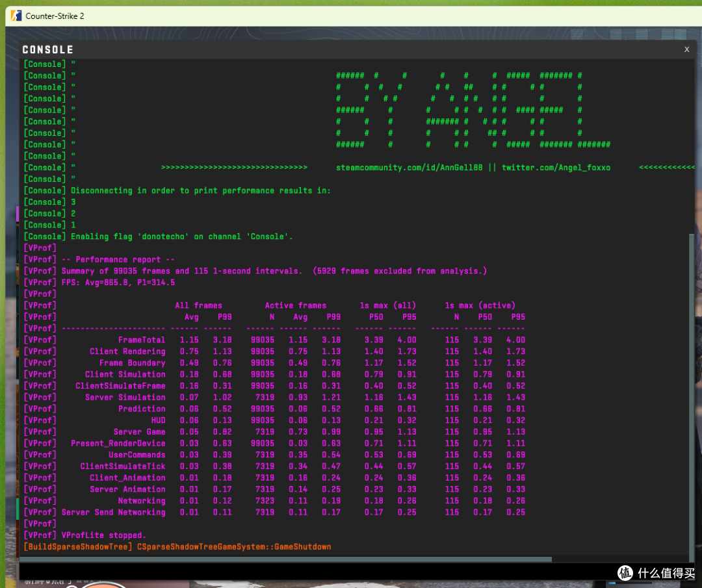Click the "All frames" column header

(x=198, y=305)
